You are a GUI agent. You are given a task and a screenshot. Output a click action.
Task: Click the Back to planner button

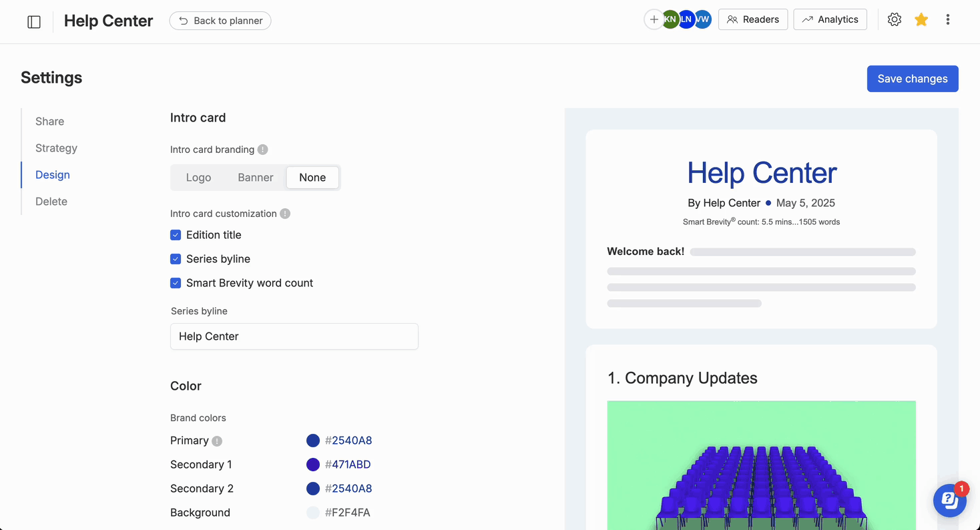click(x=220, y=21)
